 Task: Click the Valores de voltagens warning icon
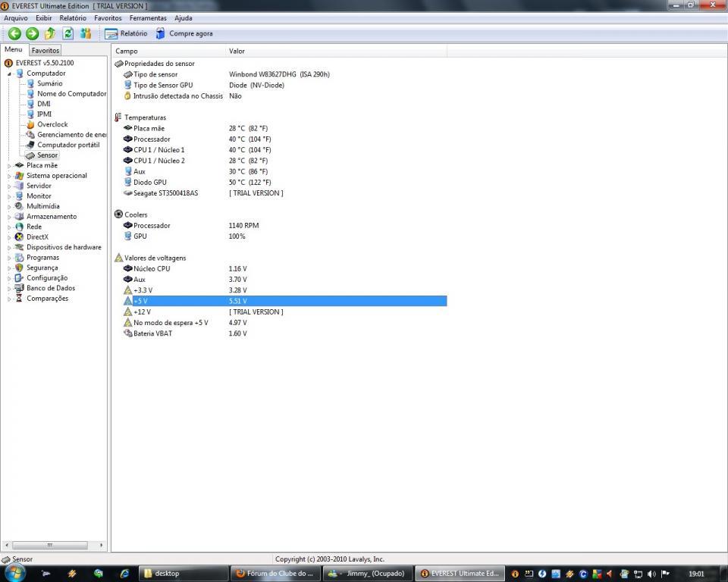[118, 258]
